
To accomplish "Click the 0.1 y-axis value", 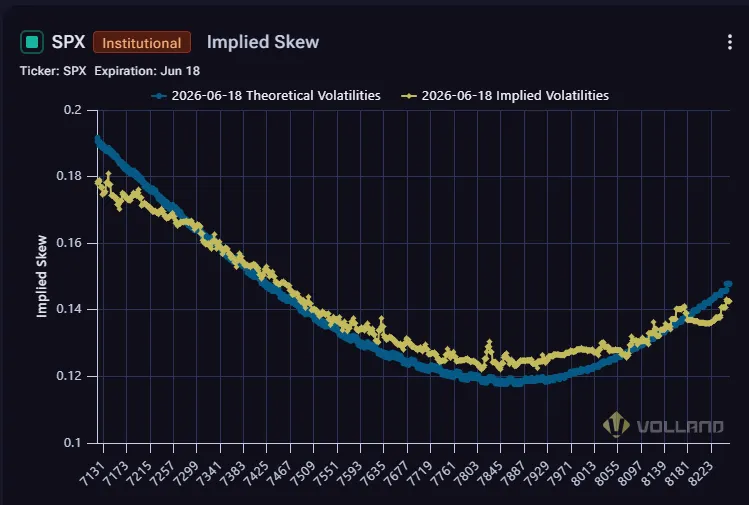I will (x=73, y=442).
